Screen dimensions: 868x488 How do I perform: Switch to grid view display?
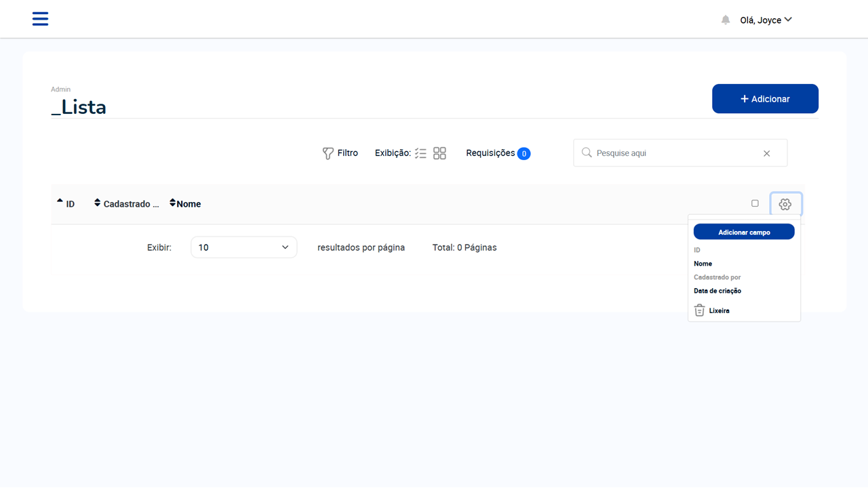tap(439, 154)
